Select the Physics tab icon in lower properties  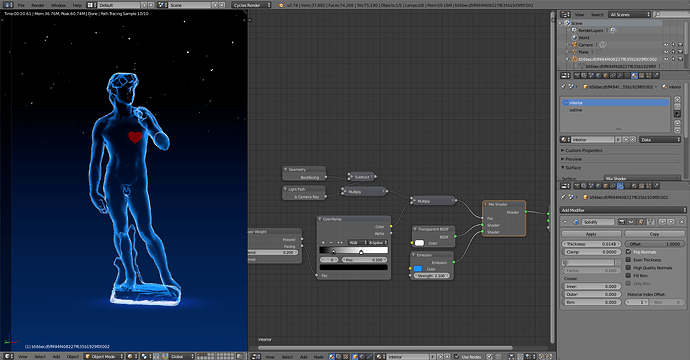[x=656, y=186]
